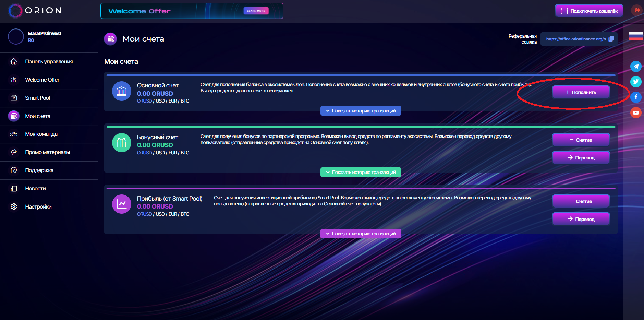Open the Telegram social link icon

636,66
